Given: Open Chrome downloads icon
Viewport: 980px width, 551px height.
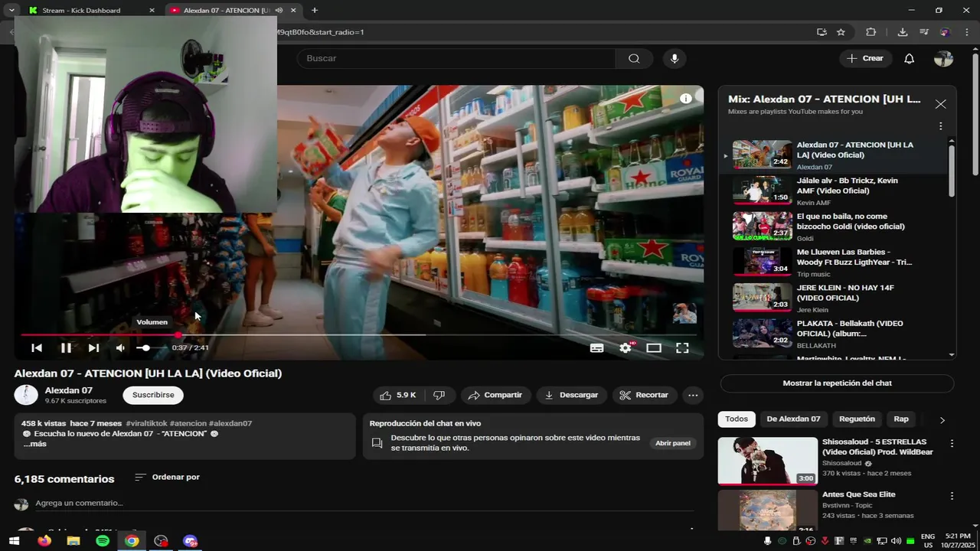Looking at the screenshot, I should click(903, 32).
